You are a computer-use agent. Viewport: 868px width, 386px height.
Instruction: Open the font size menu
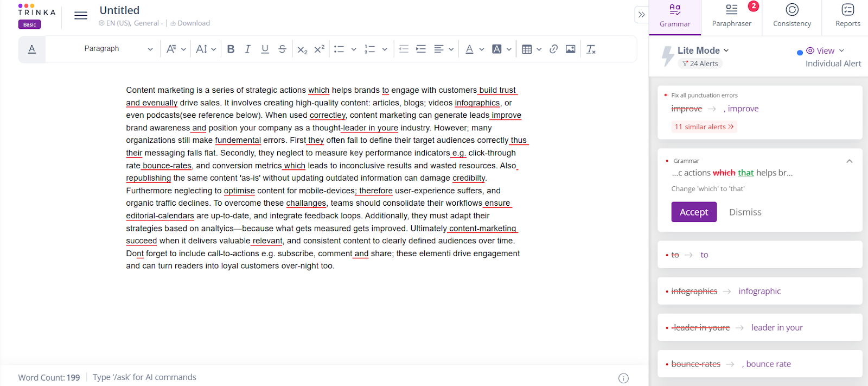click(x=206, y=49)
